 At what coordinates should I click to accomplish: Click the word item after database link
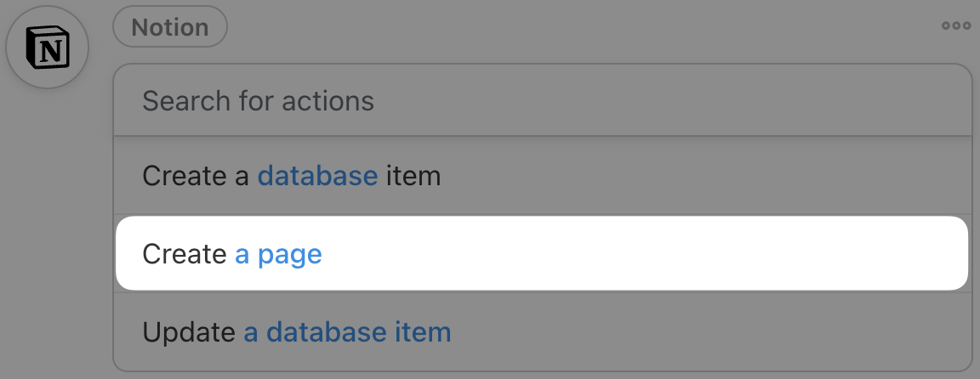[413, 177]
